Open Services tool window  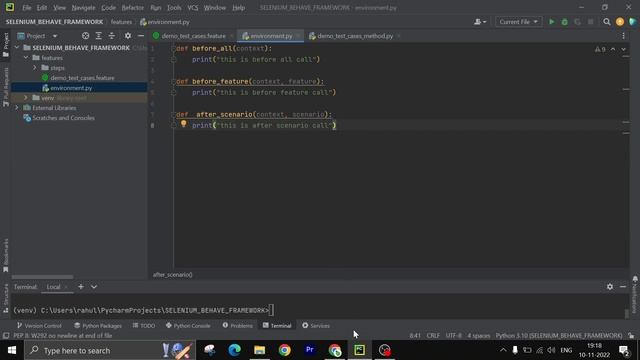[x=316, y=326]
